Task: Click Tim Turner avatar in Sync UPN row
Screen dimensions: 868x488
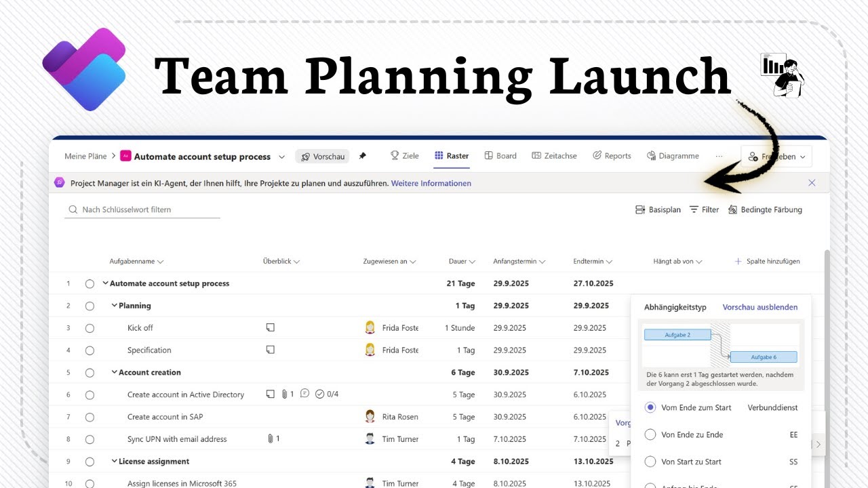Action: 370,439
